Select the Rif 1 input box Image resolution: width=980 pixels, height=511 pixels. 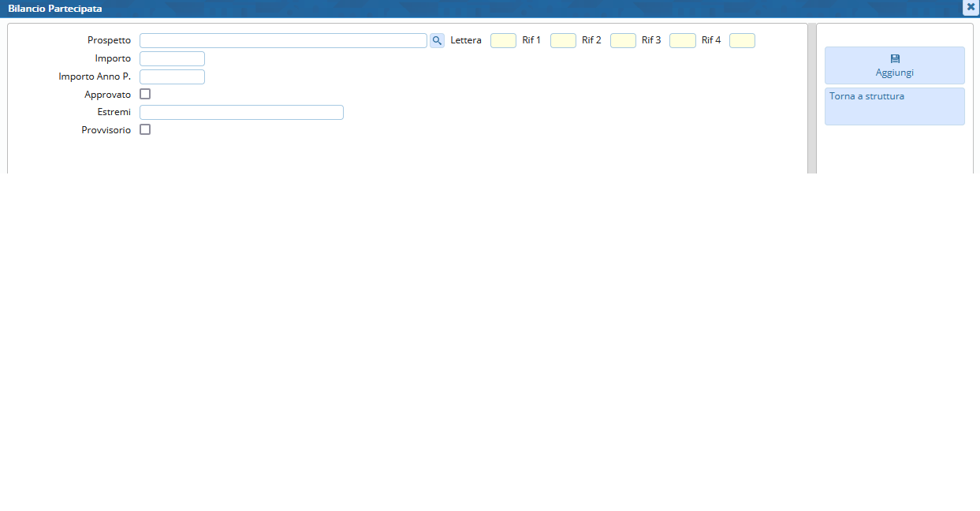(x=563, y=40)
